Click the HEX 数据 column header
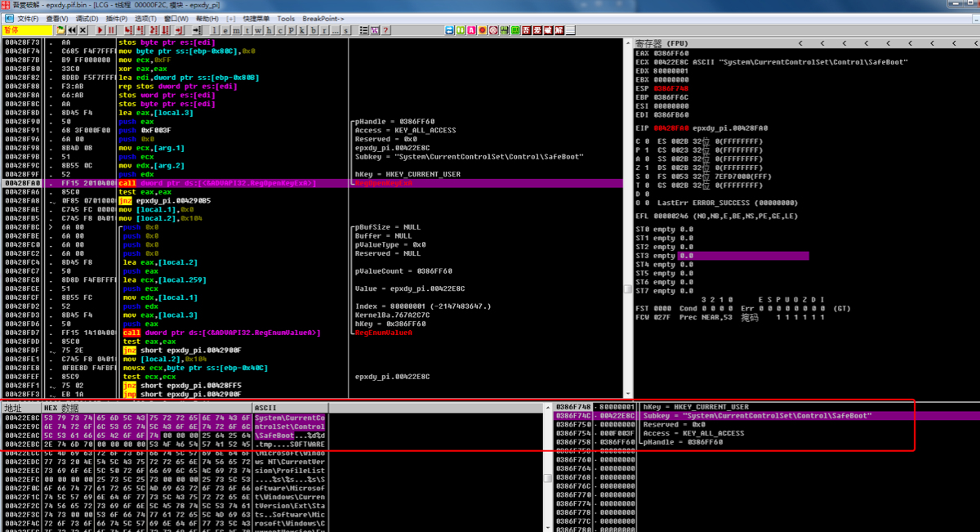 tap(62, 408)
